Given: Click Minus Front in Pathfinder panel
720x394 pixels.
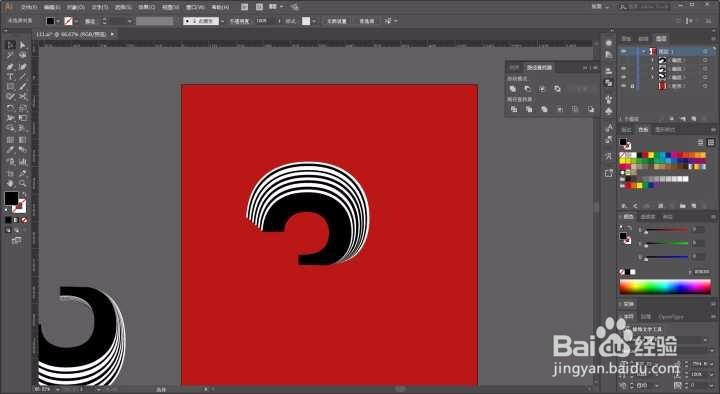Looking at the screenshot, I should 528,89.
